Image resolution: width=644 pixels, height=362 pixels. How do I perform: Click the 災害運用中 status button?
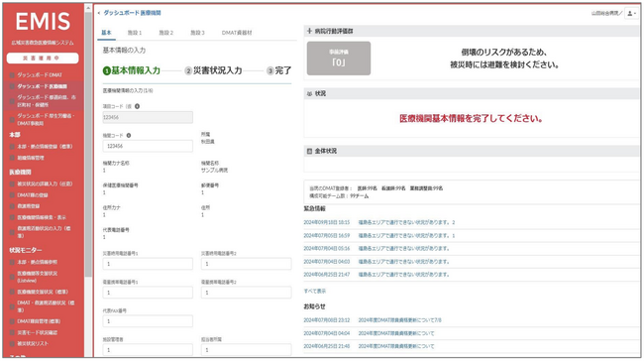(x=43, y=58)
